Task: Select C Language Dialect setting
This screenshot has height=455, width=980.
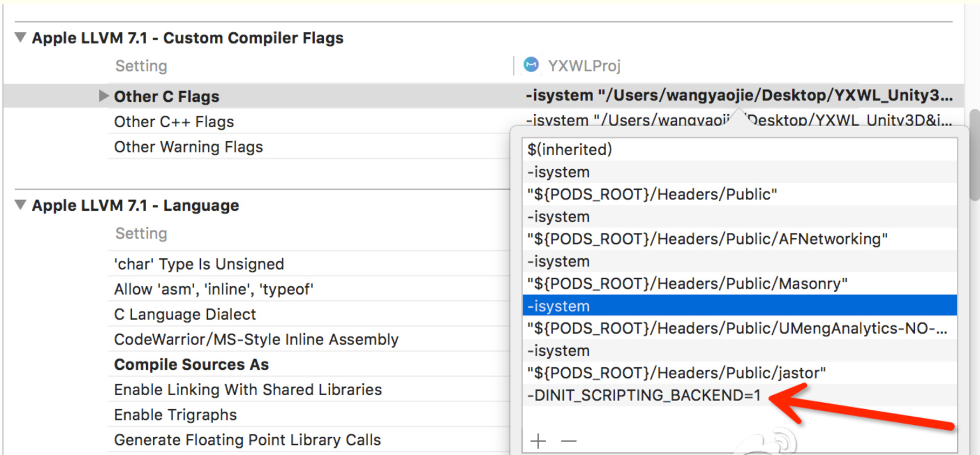Action: 311,314
